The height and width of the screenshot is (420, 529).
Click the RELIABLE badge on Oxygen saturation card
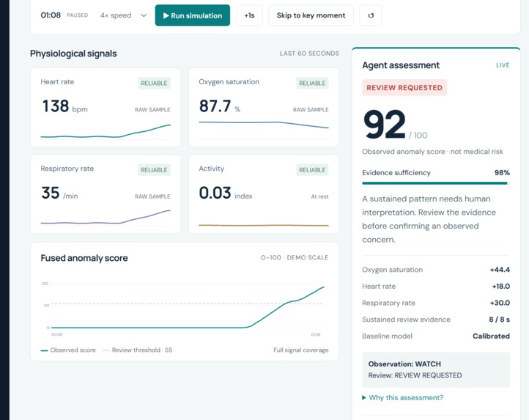pyautogui.click(x=312, y=83)
